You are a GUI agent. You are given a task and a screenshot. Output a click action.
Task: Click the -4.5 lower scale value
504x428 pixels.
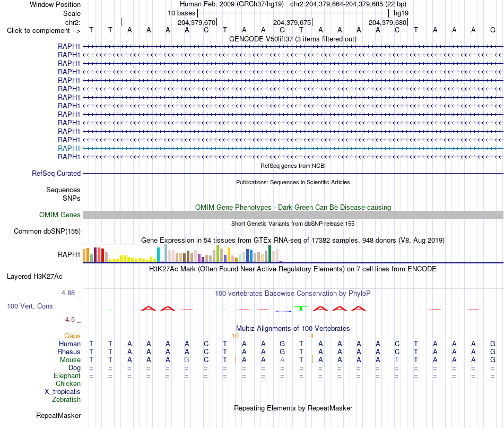[x=69, y=320]
